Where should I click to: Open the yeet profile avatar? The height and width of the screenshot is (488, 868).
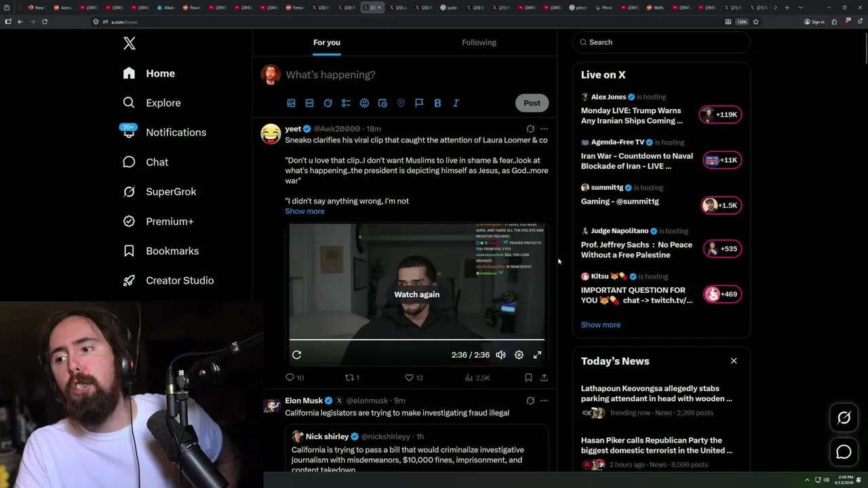(271, 134)
